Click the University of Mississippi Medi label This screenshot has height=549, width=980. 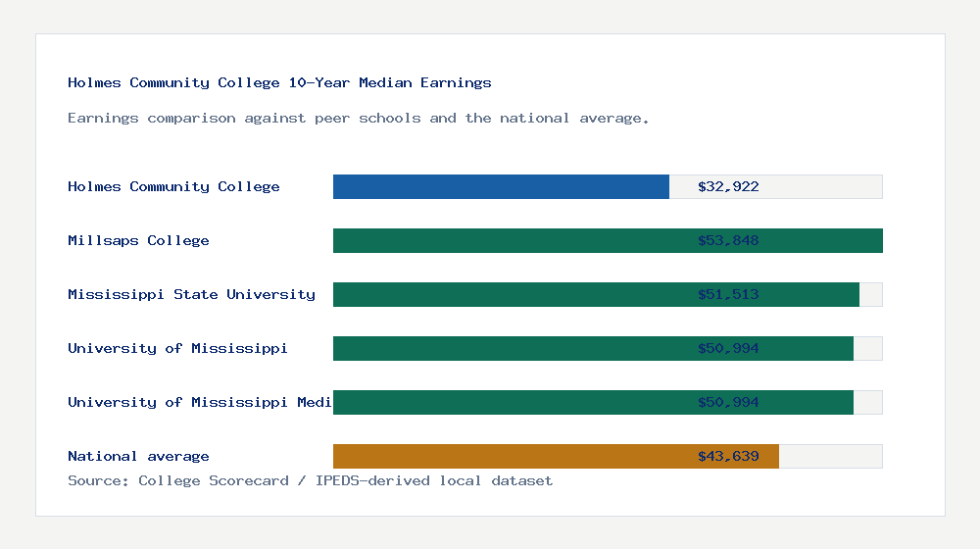pos(199,402)
